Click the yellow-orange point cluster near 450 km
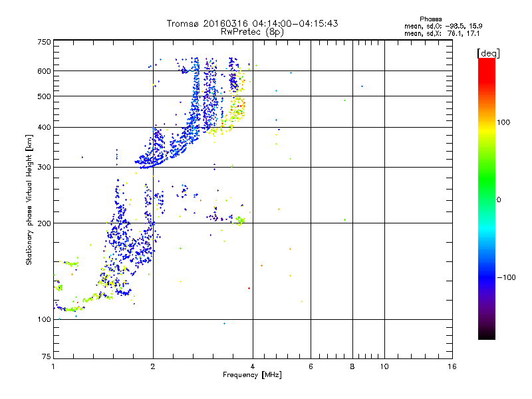 tap(237, 108)
